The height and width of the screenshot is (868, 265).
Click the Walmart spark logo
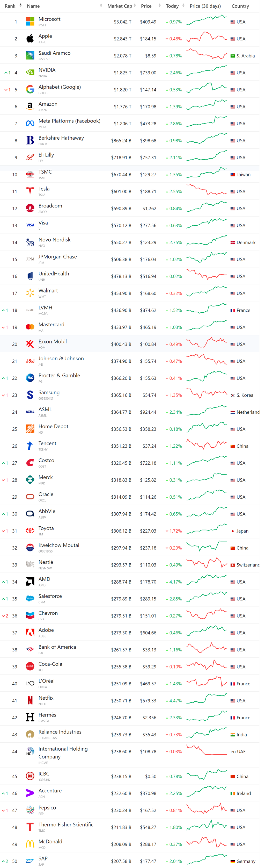click(x=30, y=293)
